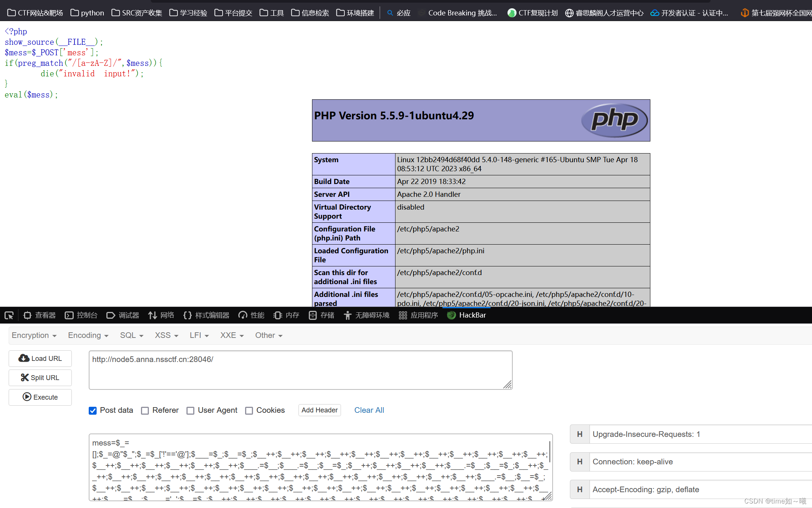The height and width of the screenshot is (508, 812).
Task: Enable the Cookies checkbox
Action: pyautogui.click(x=249, y=411)
